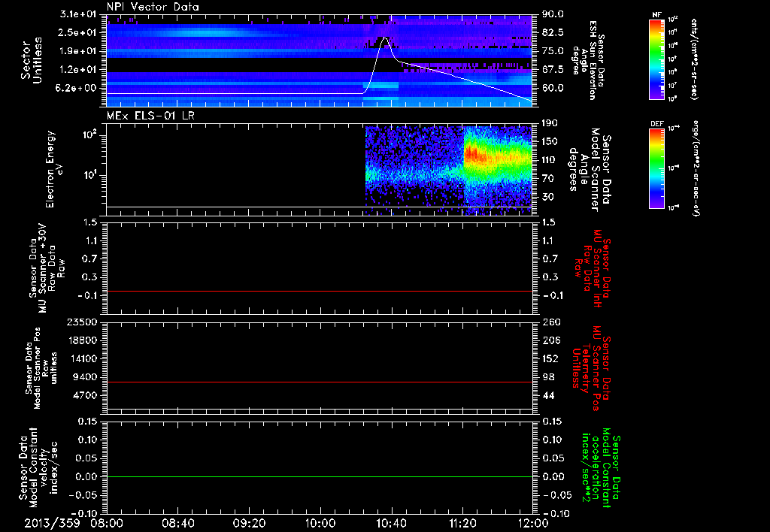
Task: Click the 10:00 time axis label
Action: [x=320, y=522]
